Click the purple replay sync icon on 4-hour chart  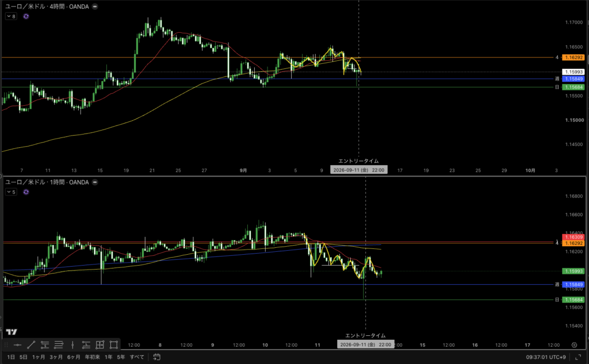tap(26, 16)
